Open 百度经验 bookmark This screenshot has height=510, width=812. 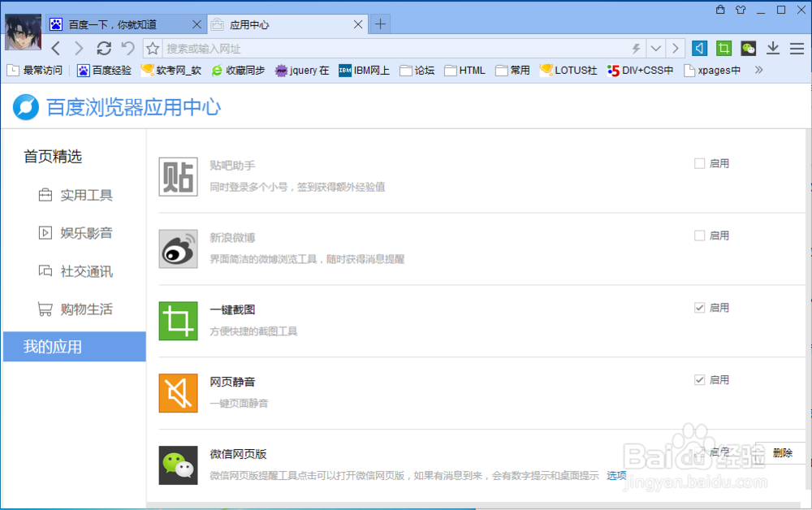[104, 71]
